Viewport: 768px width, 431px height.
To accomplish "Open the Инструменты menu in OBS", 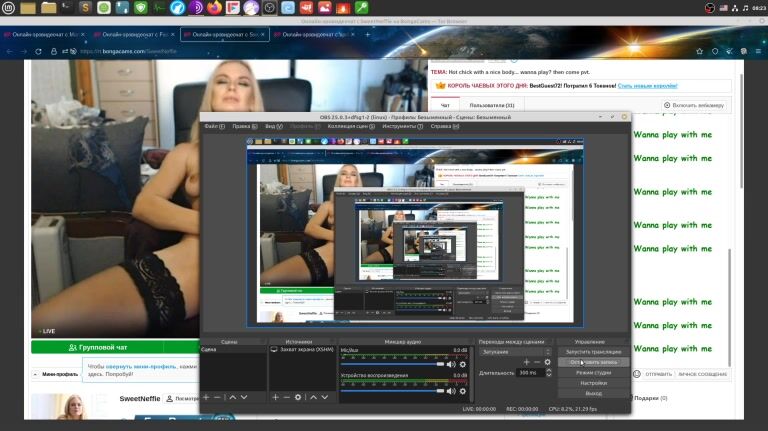I will tap(399, 127).
